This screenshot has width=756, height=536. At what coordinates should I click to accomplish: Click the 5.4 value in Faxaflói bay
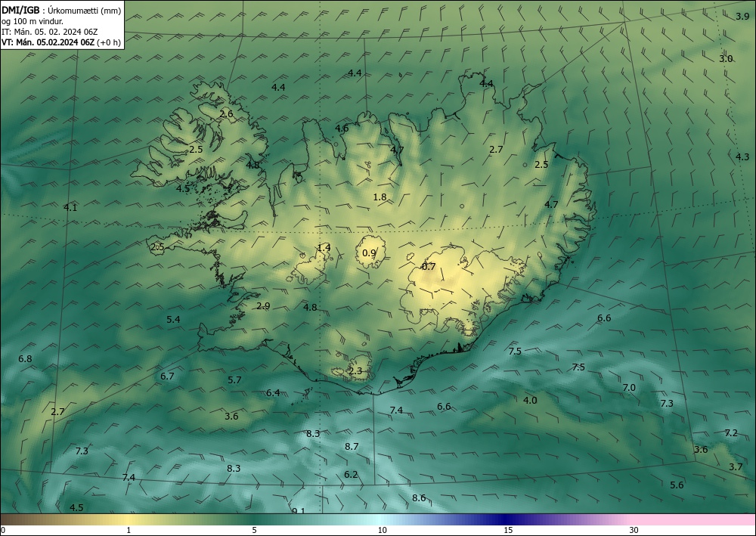coord(174,319)
